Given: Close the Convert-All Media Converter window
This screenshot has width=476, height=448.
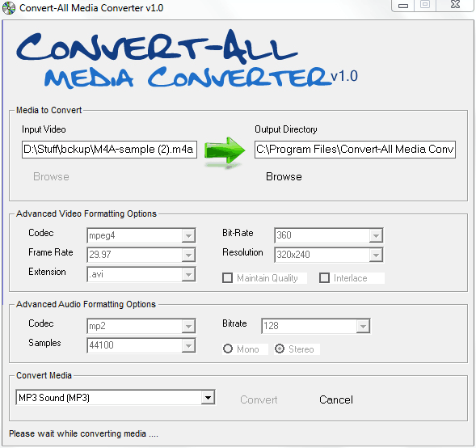Looking at the screenshot, I should (455, 5).
